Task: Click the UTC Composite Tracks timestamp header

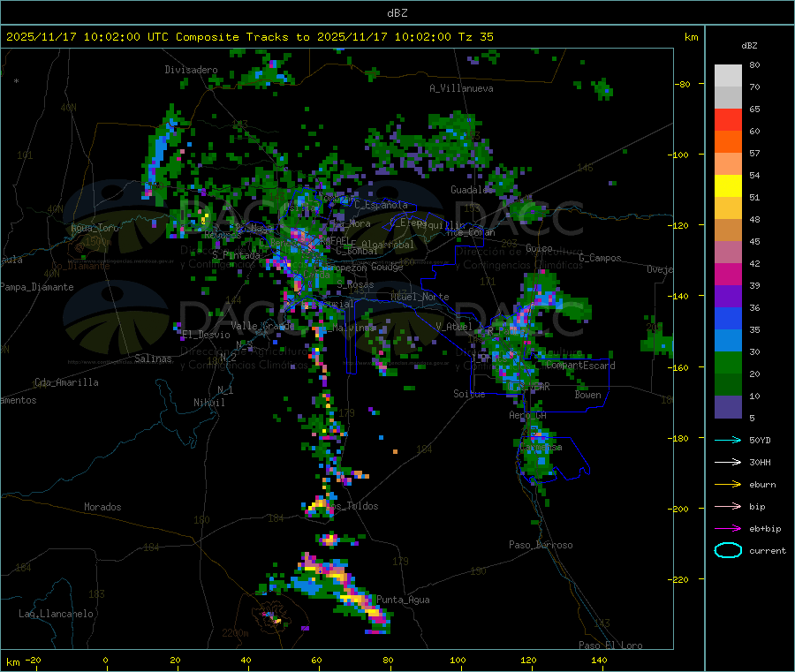Action: point(249,37)
